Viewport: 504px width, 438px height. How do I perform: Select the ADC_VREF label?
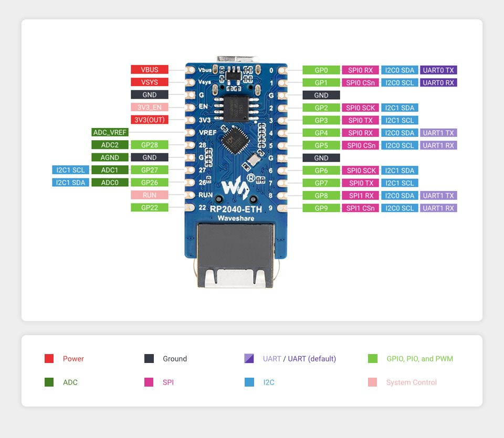(x=110, y=132)
